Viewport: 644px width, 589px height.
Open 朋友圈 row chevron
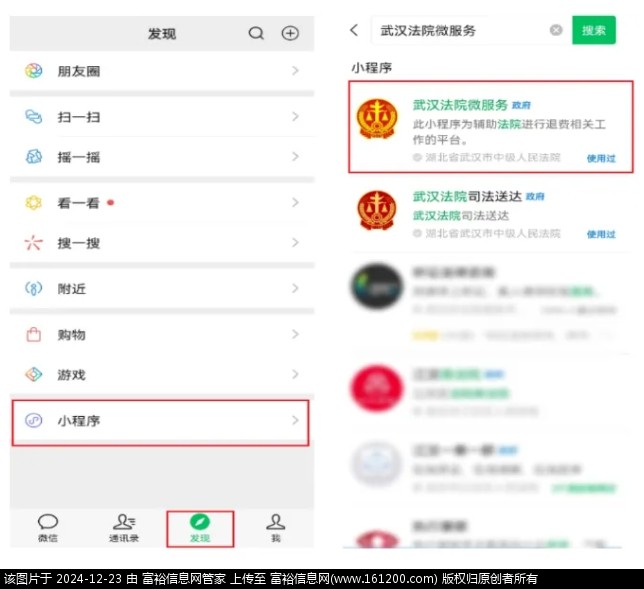pos(295,71)
